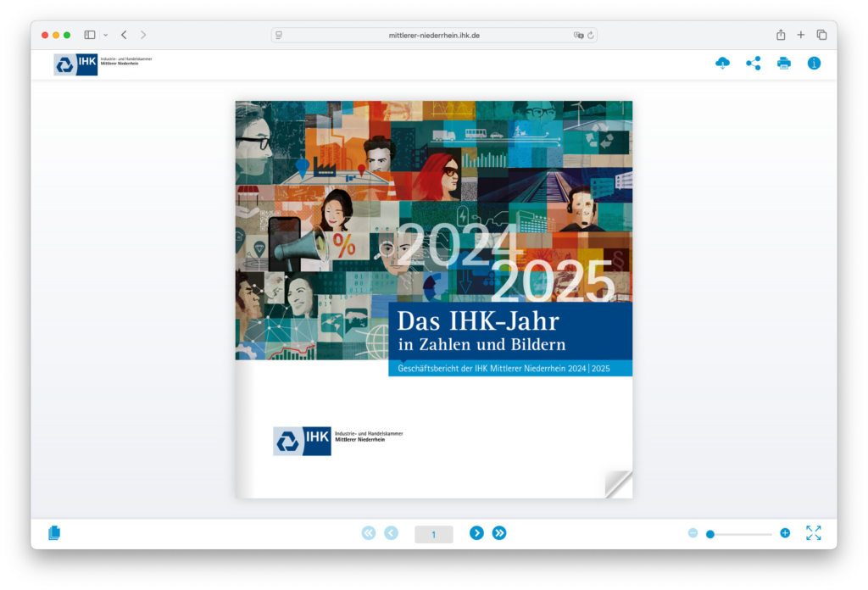Image resolution: width=868 pixels, height=590 pixels.
Task: Open the page overview icon in the bottom-left
Action: click(54, 533)
